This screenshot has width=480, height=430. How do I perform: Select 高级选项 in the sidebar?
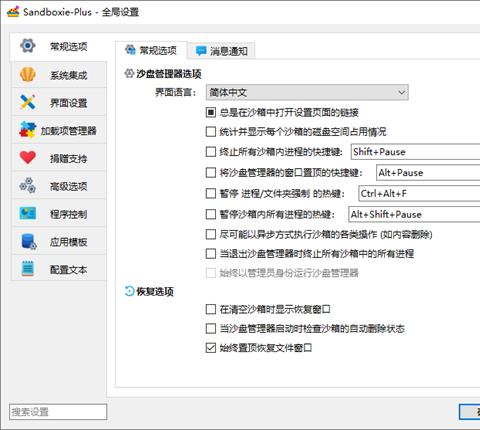coord(59,185)
